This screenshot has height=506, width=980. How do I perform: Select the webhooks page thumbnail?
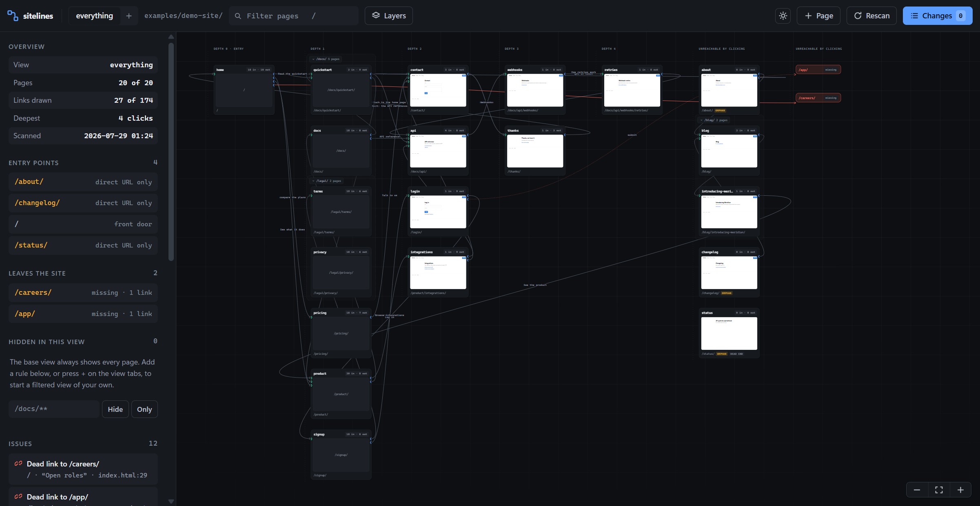click(x=535, y=90)
